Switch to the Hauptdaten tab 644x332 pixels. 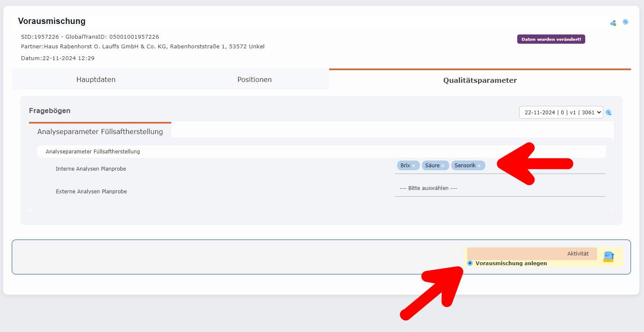pyautogui.click(x=95, y=79)
